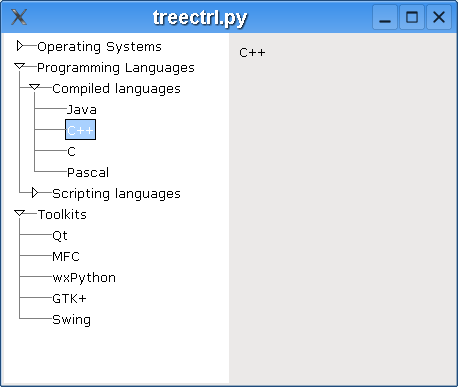Select the MFC toolkit item
458x387 pixels.
(x=66, y=257)
